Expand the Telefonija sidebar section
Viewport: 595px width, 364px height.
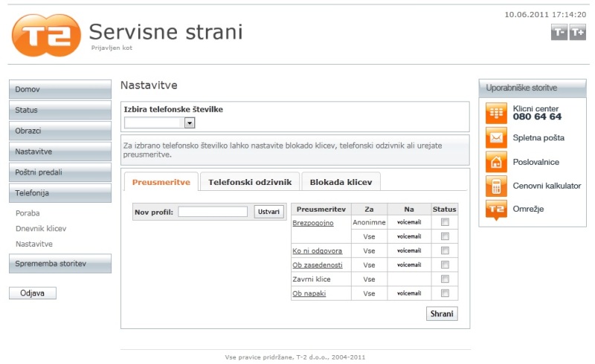coord(60,193)
